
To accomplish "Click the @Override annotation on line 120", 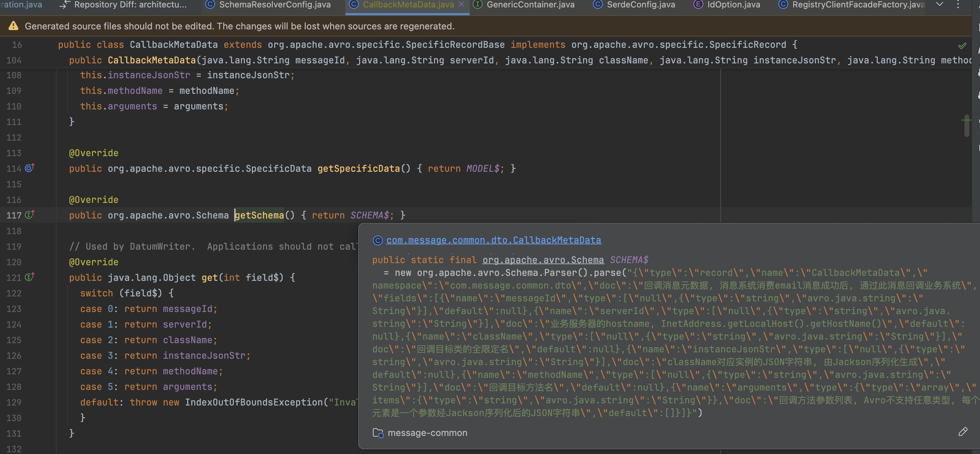I will tap(94, 262).
